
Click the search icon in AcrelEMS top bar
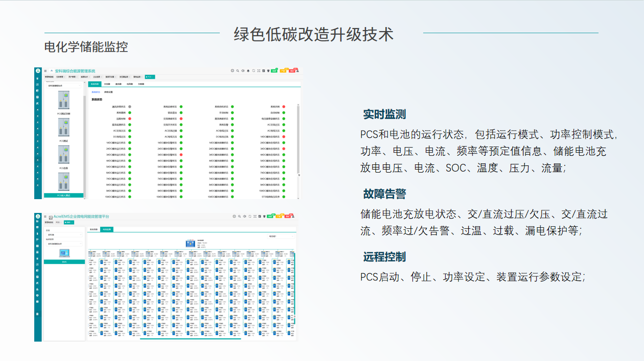point(239,216)
